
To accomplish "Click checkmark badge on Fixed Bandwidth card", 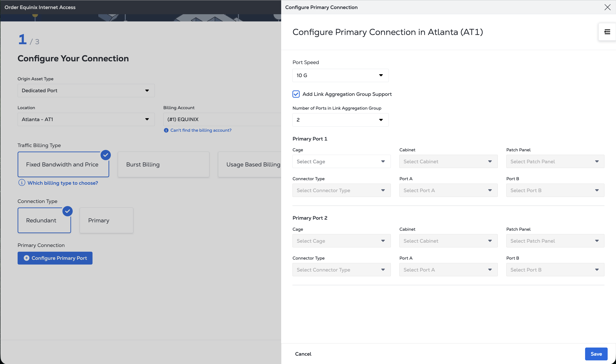I will [106, 155].
